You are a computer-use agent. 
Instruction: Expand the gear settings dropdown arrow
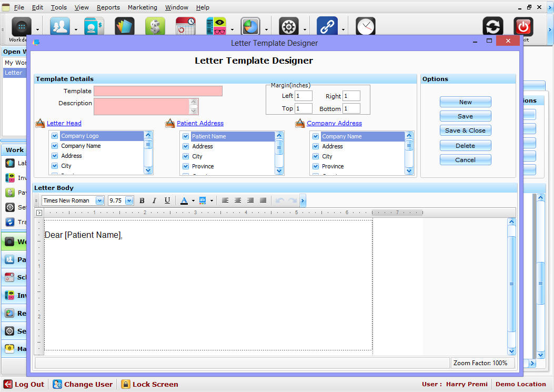coord(305,29)
